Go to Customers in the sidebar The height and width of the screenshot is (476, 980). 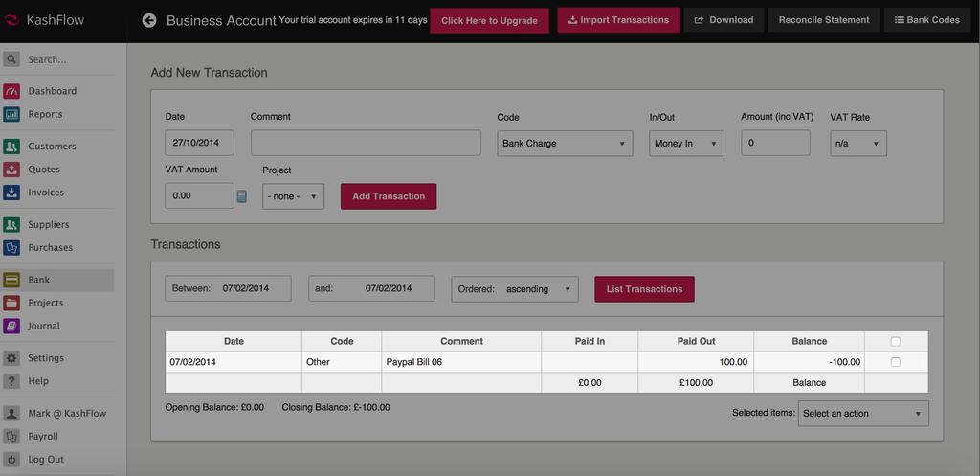(52, 147)
